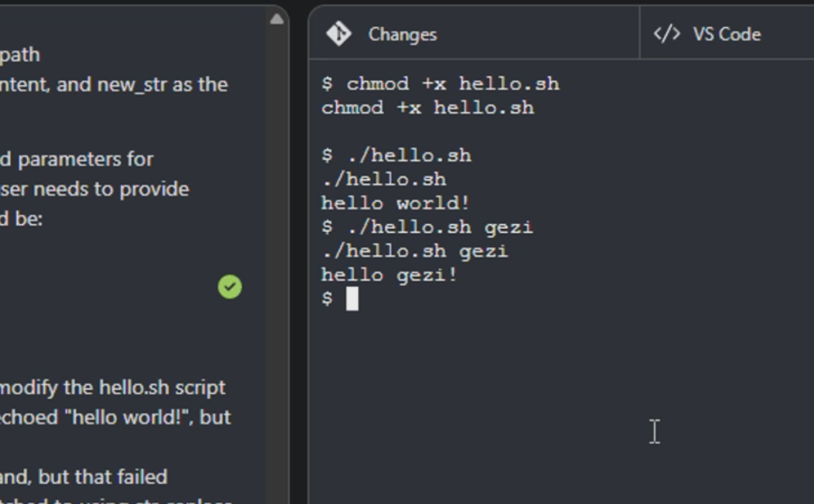Viewport: 814px width, 504px height.
Task: Click the git diamond icon beside Changes
Action: pyautogui.click(x=339, y=34)
